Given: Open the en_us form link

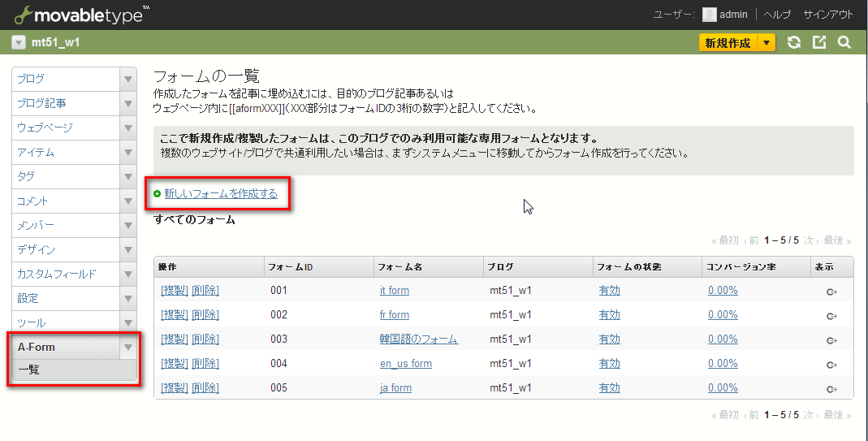Looking at the screenshot, I should click(x=406, y=363).
